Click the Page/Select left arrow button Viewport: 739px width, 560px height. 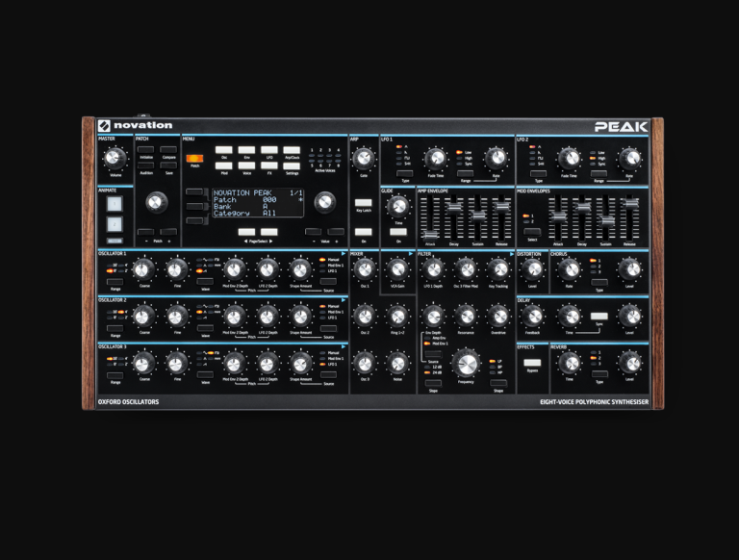coord(246,232)
